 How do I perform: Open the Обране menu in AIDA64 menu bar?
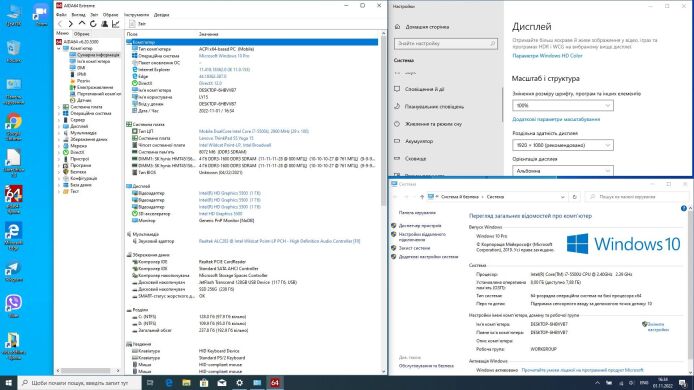(x=111, y=15)
